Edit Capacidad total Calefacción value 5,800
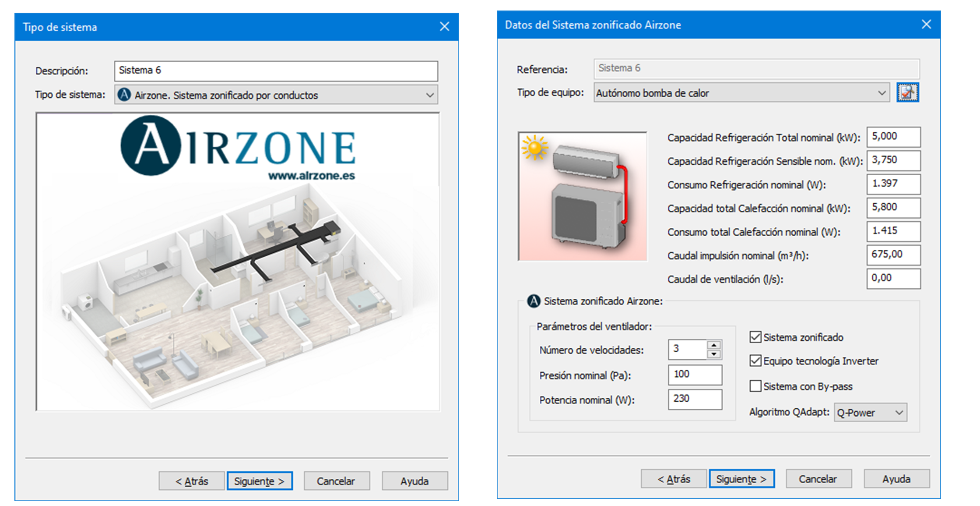 click(893, 208)
